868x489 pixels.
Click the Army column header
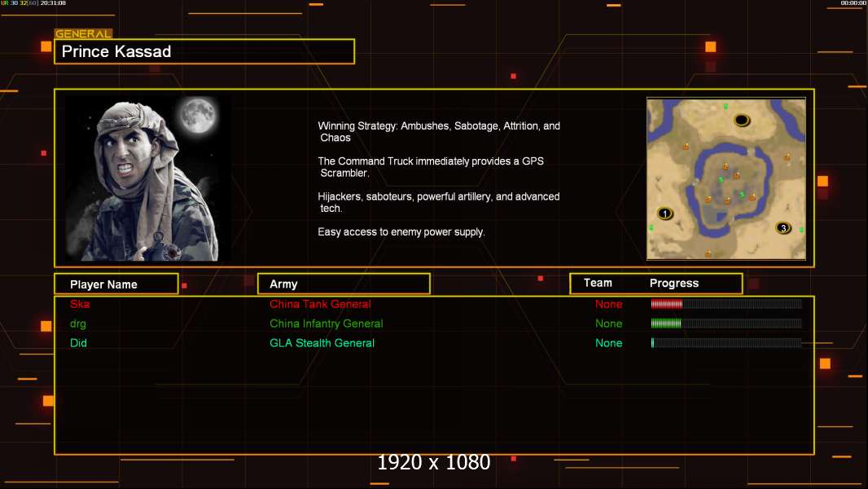344,284
